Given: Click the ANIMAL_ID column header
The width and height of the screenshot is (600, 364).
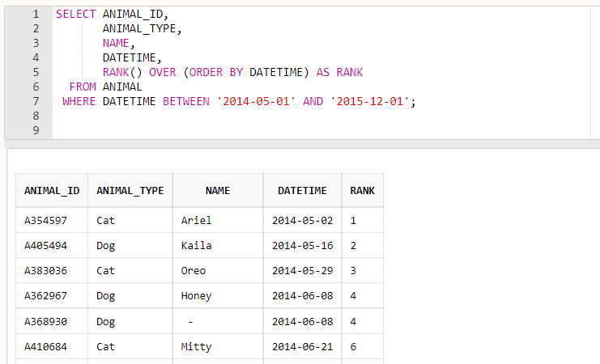Looking at the screenshot, I should coord(52,190).
